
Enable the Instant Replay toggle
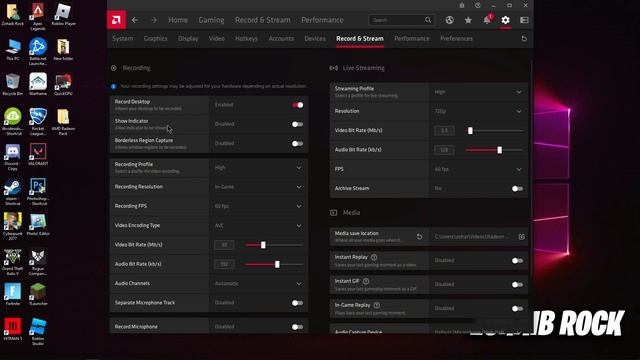click(517, 260)
